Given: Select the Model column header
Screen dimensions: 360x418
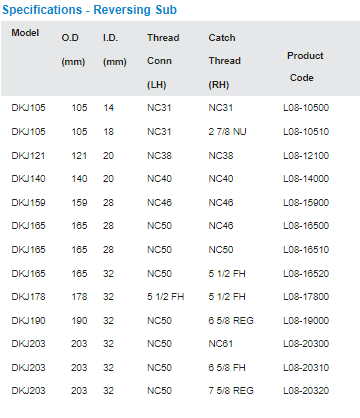Looking at the screenshot, I should [25, 33].
